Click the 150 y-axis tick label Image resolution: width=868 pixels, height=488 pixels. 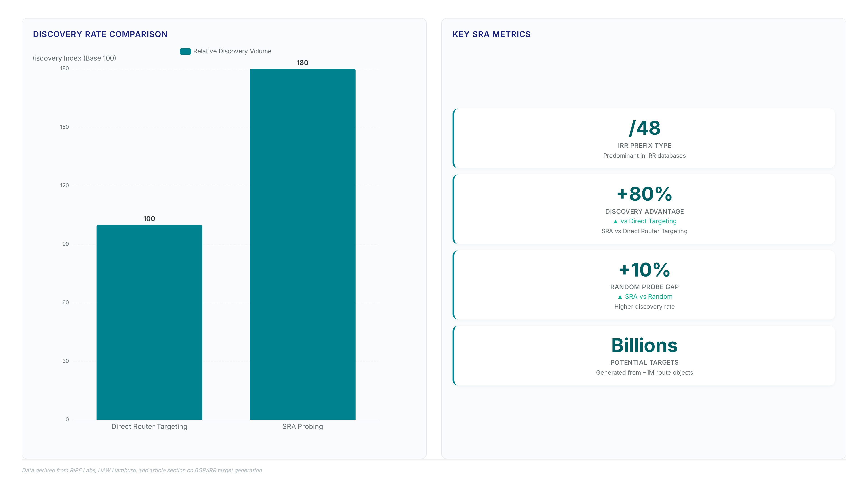click(x=64, y=127)
